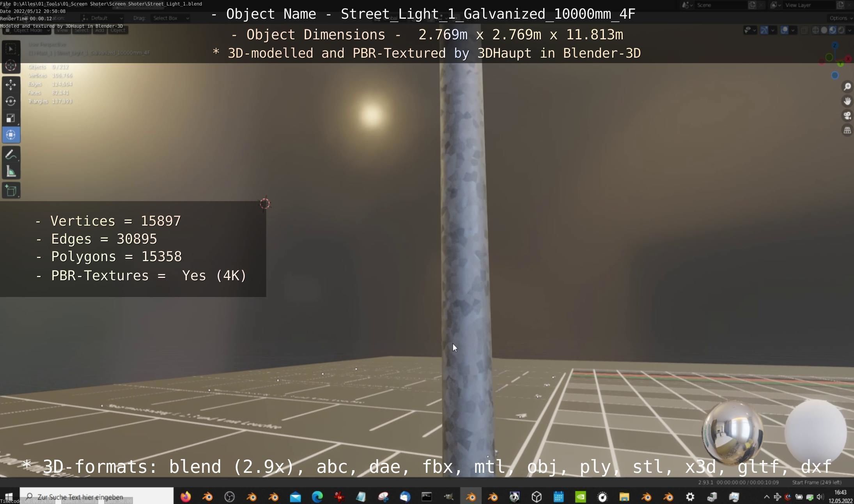Enable wireframe viewport shading

click(x=815, y=30)
